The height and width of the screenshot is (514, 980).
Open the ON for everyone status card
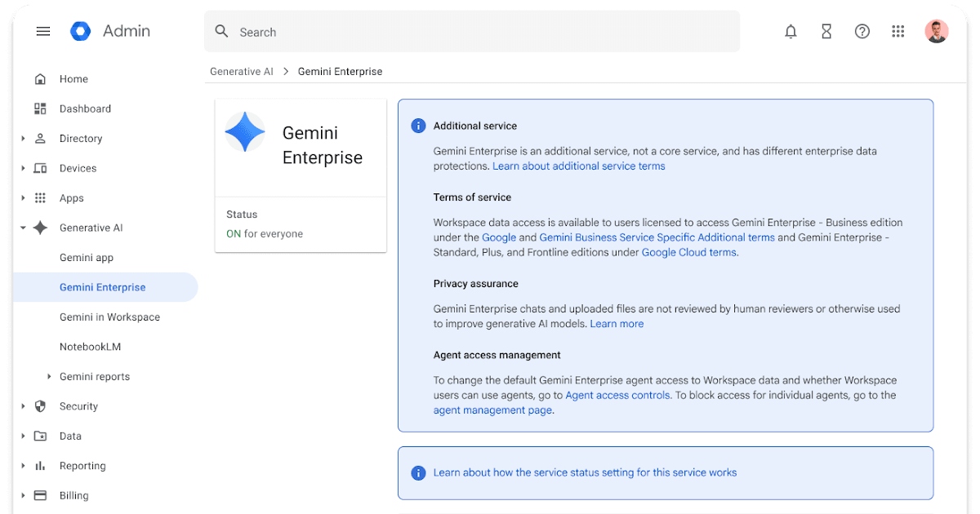click(301, 225)
